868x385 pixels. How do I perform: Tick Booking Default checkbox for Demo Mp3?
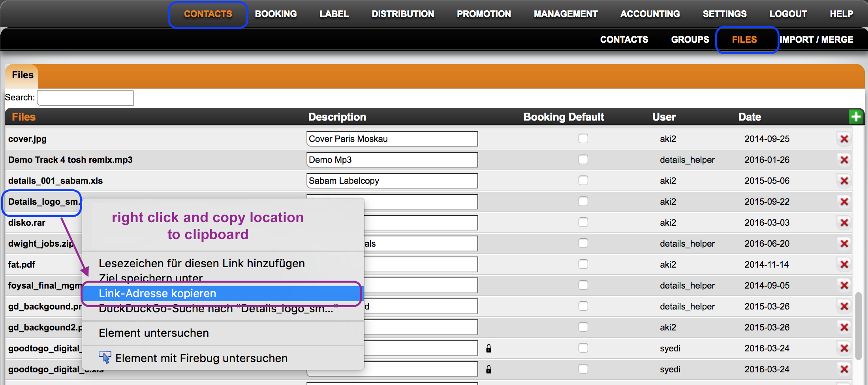583,159
